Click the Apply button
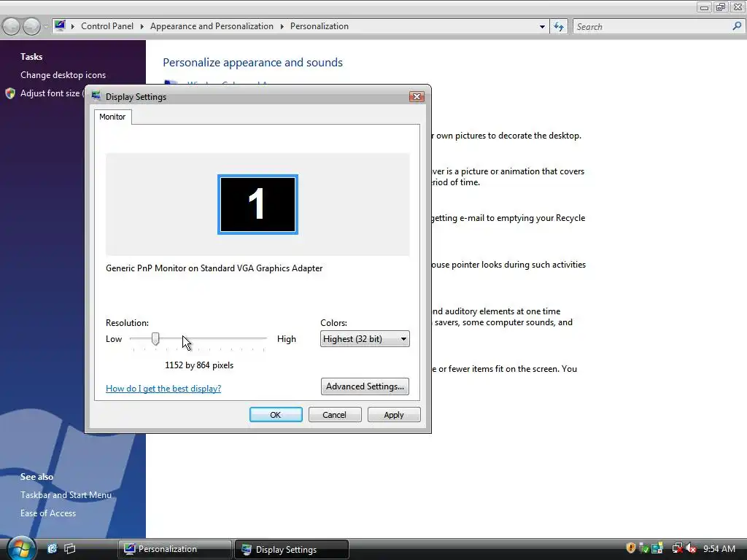Image resolution: width=747 pixels, height=560 pixels. [x=394, y=415]
